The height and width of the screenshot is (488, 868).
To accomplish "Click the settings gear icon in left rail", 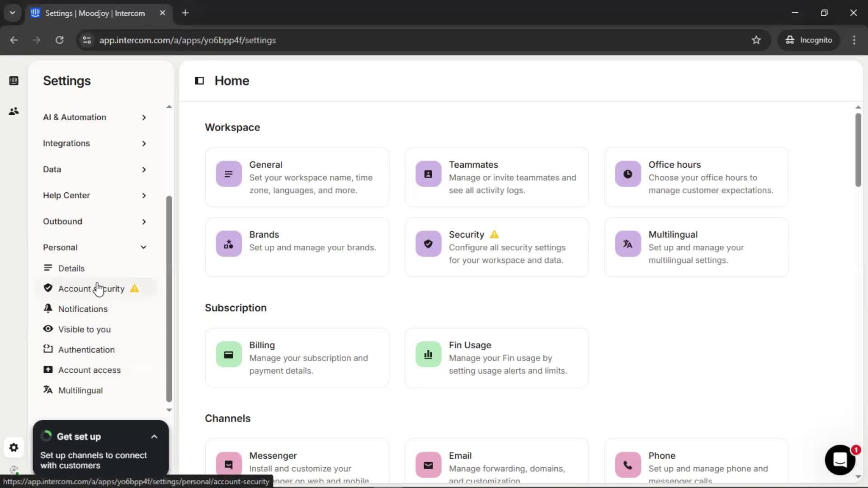I will [14, 447].
